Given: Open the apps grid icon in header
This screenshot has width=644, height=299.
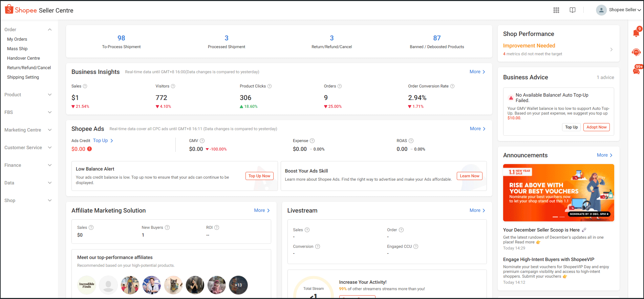Looking at the screenshot, I should click(556, 10).
